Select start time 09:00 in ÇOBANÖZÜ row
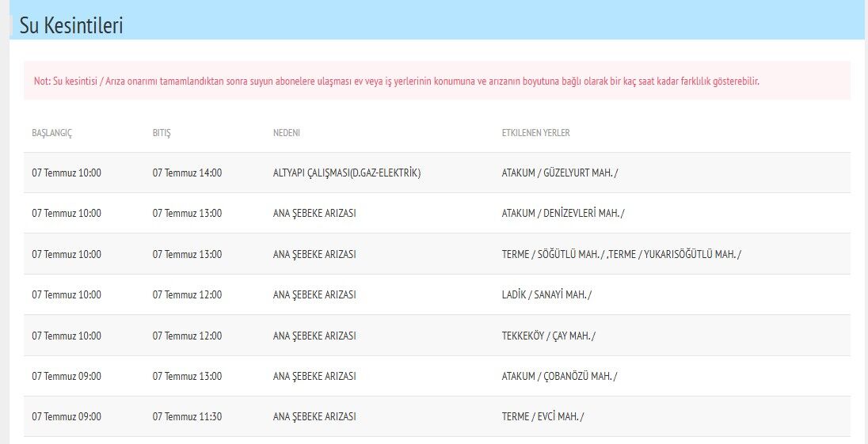868x444 pixels. (x=67, y=376)
